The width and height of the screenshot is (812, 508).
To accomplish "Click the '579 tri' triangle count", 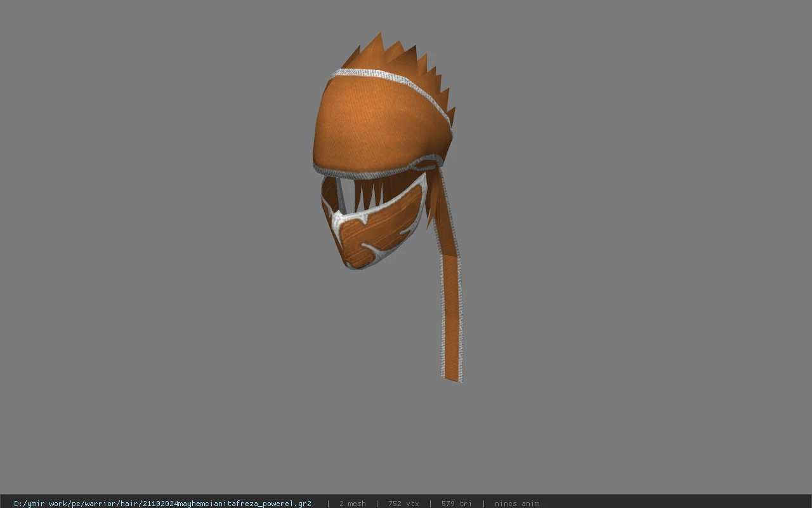I will tap(457, 504).
